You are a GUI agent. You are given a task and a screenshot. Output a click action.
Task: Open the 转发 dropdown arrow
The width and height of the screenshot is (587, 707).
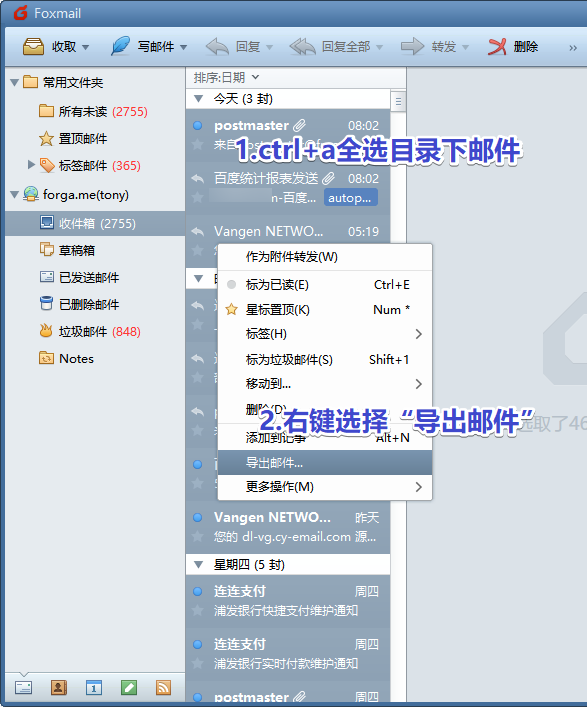click(x=466, y=47)
